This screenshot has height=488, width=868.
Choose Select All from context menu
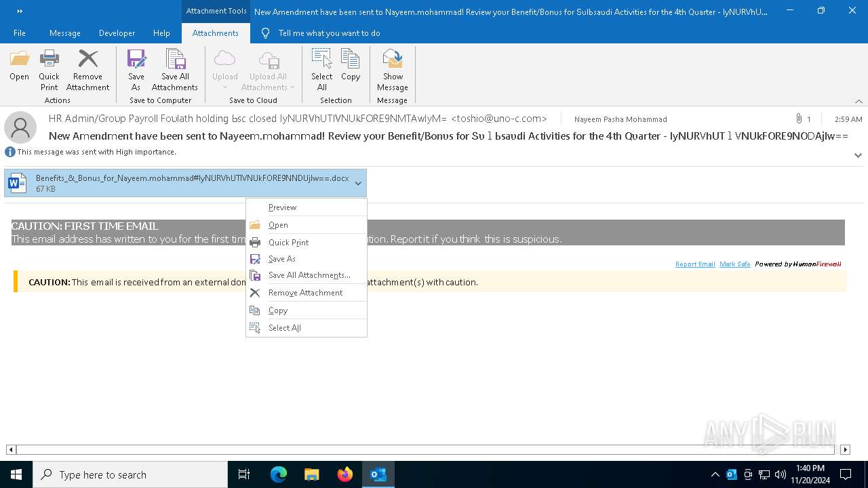(307, 328)
